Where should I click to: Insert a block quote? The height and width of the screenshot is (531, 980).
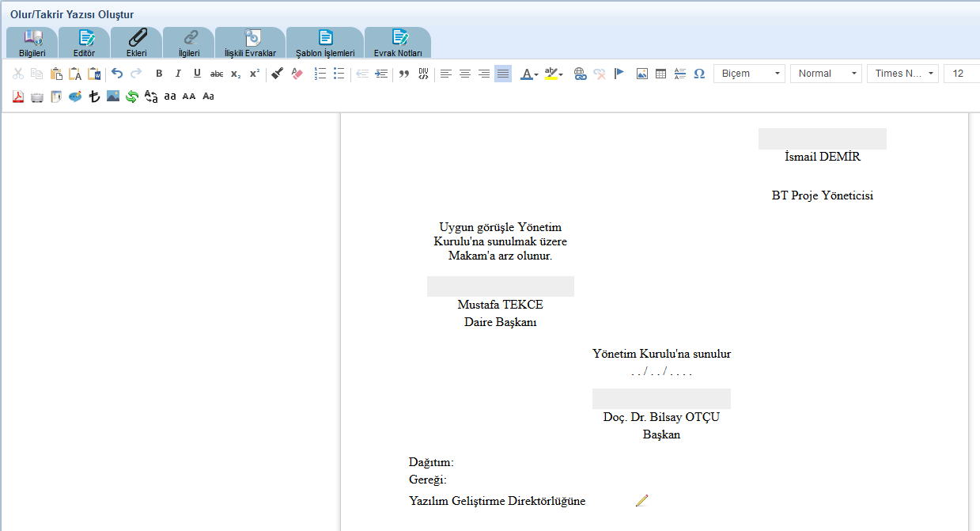tap(404, 74)
